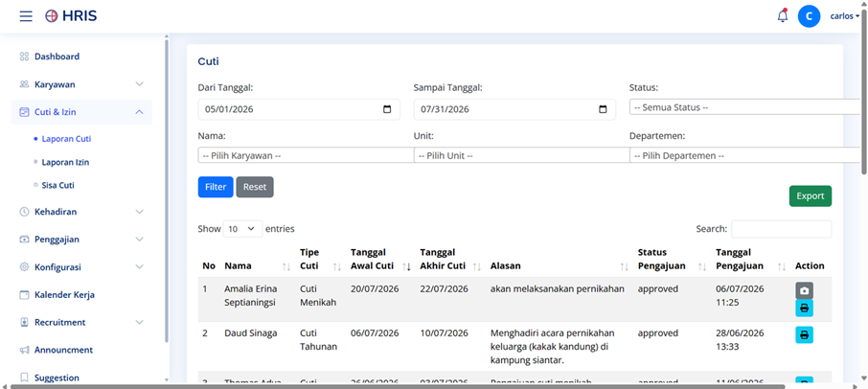Expand the Penggajian menu chevron
The width and height of the screenshot is (868, 389).
[x=140, y=239]
